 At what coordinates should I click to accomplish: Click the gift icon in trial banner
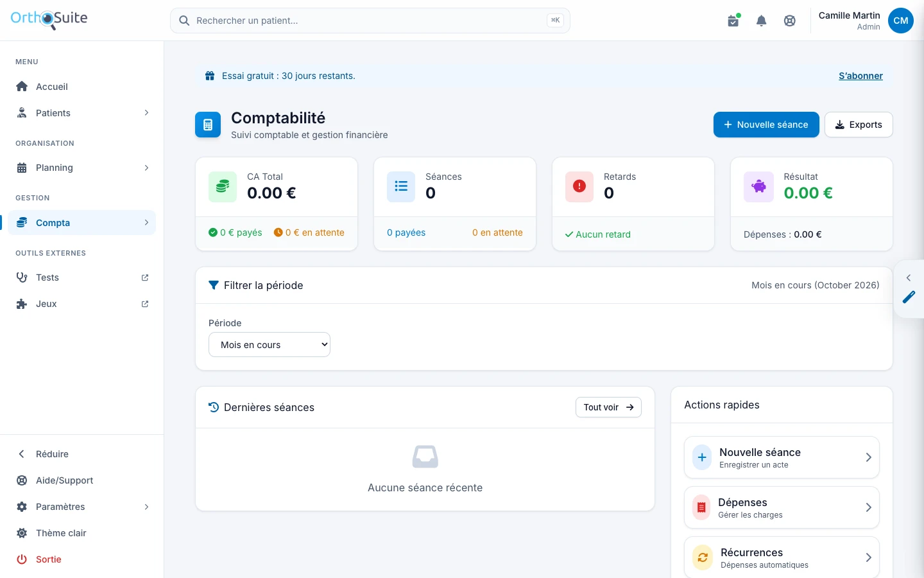[210, 76]
